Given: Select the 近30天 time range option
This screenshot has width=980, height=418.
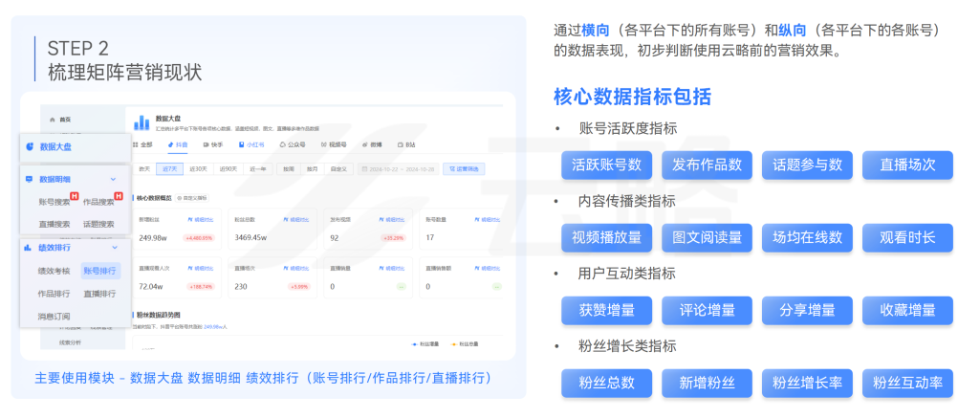Looking at the screenshot, I should click(x=199, y=169).
